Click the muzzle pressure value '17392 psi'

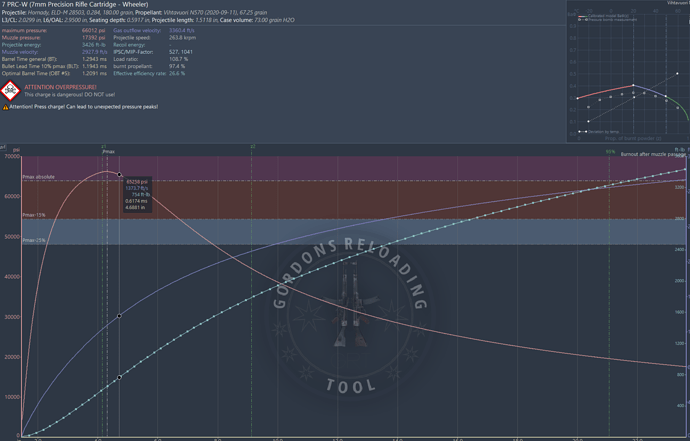point(93,38)
